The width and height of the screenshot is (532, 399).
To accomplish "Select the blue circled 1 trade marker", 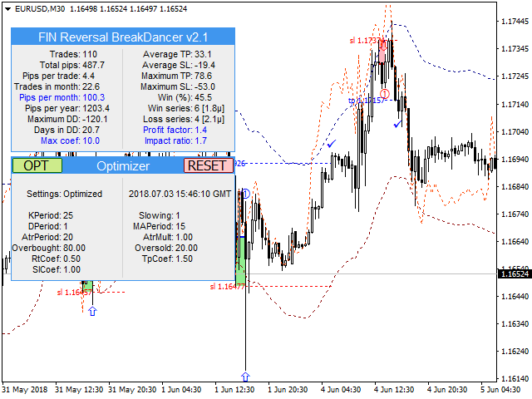I will (x=245, y=193).
